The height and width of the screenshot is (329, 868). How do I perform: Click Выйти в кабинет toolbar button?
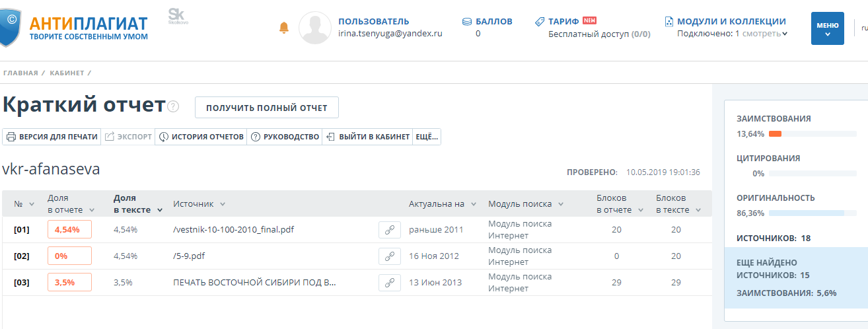pos(367,137)
